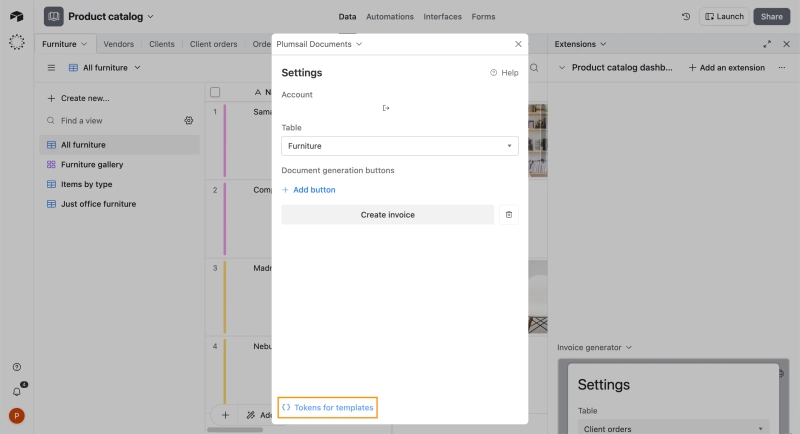Close the Plumsail Documents dialog
The width and height of the screenshot is (800, 434).
tap(518, 44)
